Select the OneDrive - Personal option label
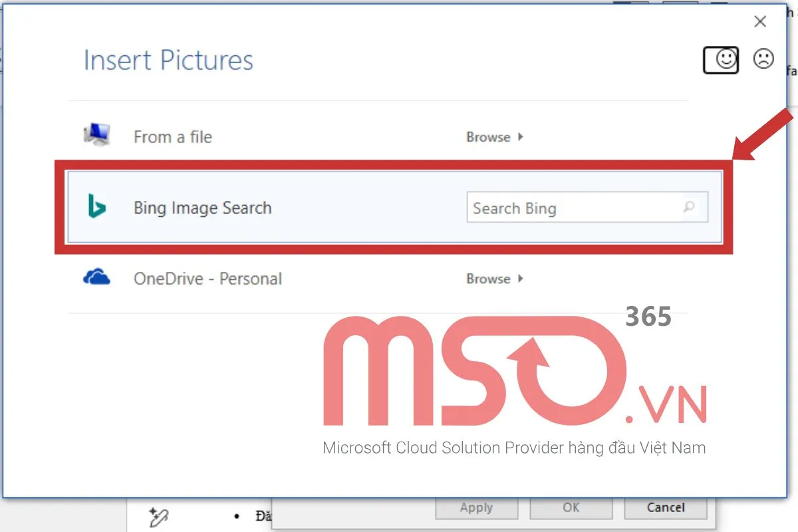 tap(207, 279)
